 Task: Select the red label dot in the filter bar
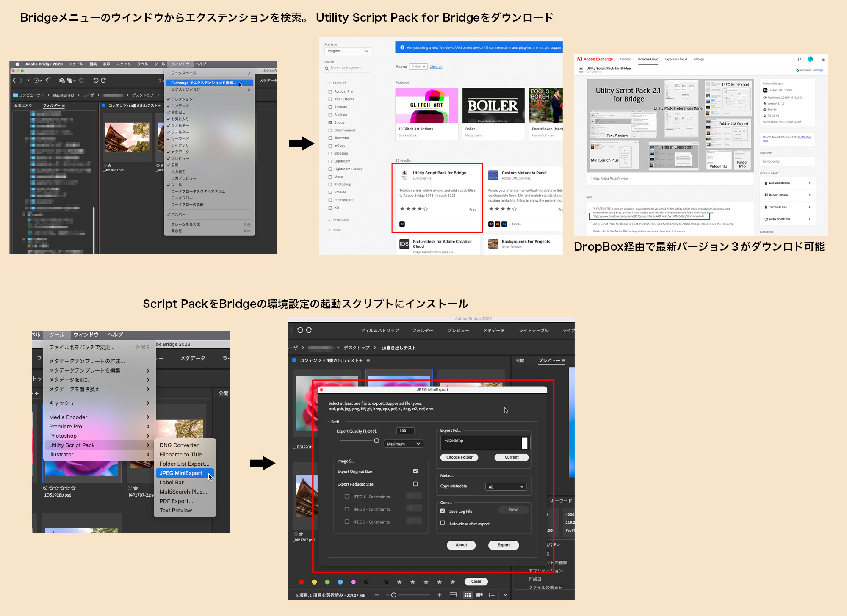point(302,582)
